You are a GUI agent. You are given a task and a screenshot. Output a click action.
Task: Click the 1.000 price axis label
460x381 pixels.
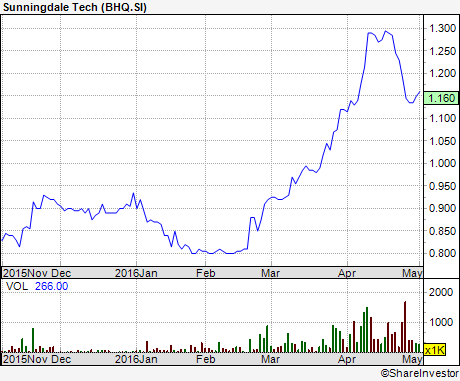tap(442, 163)
